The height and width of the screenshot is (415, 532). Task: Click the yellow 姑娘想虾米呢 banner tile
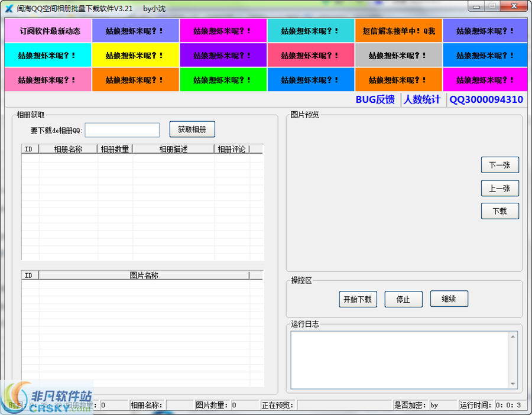point(135,55)
